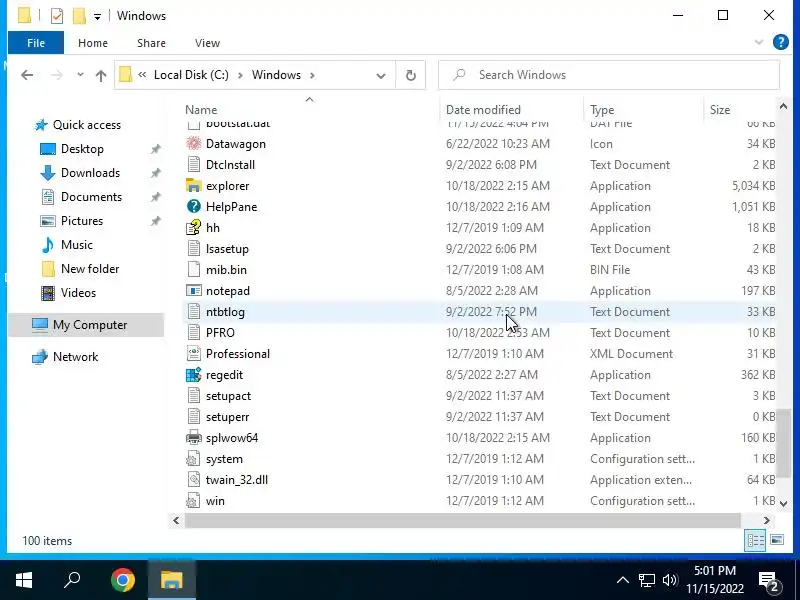Open Network in navigation pane

pyautogui.click(x=75, y=357)
